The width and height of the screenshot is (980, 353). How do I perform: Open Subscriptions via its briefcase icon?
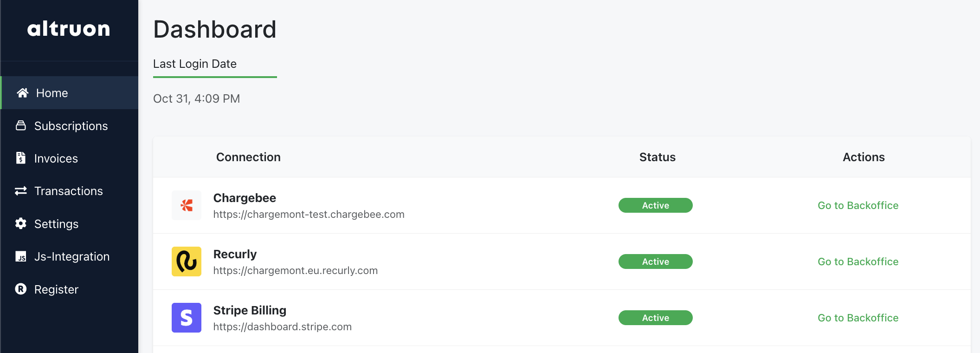(21, 125)
